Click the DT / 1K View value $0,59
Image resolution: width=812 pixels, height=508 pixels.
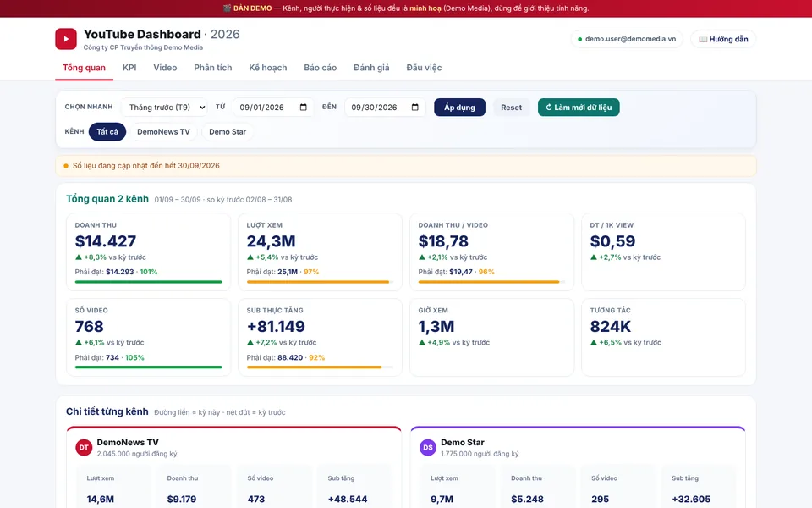click(612, 241)
